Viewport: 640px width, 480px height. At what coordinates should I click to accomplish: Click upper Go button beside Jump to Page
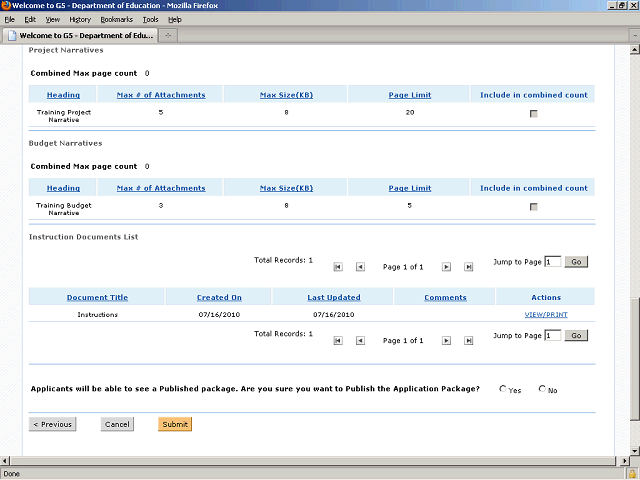click(x=576, y=262)
